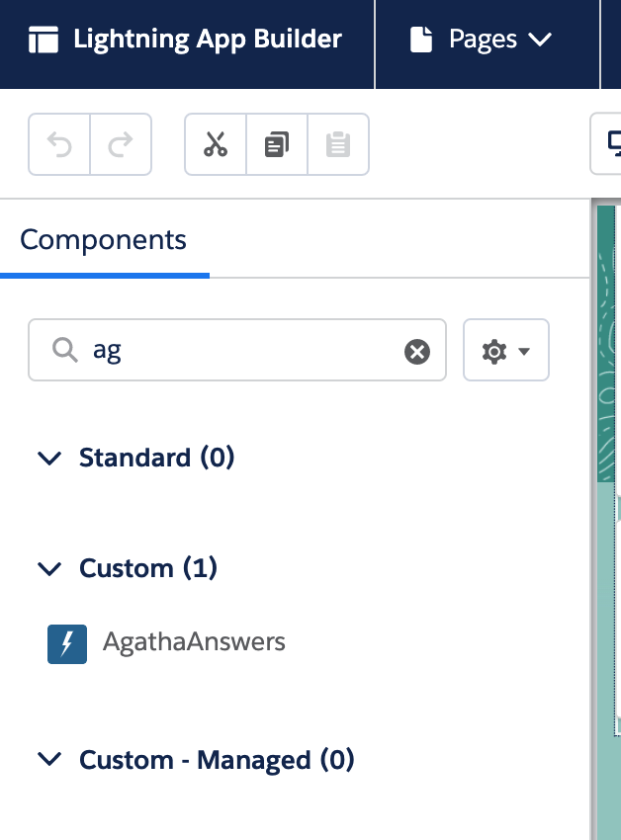Switch to the Components tab
This screenshot has height=840, width=621.
pyautogui.click(x=104, y=239)
